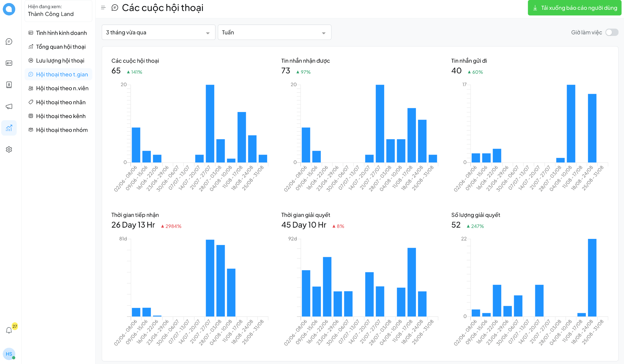624x364 pixels.
Task: Open Hội thoại theo nhóm link
Action: tap(62, 130)
